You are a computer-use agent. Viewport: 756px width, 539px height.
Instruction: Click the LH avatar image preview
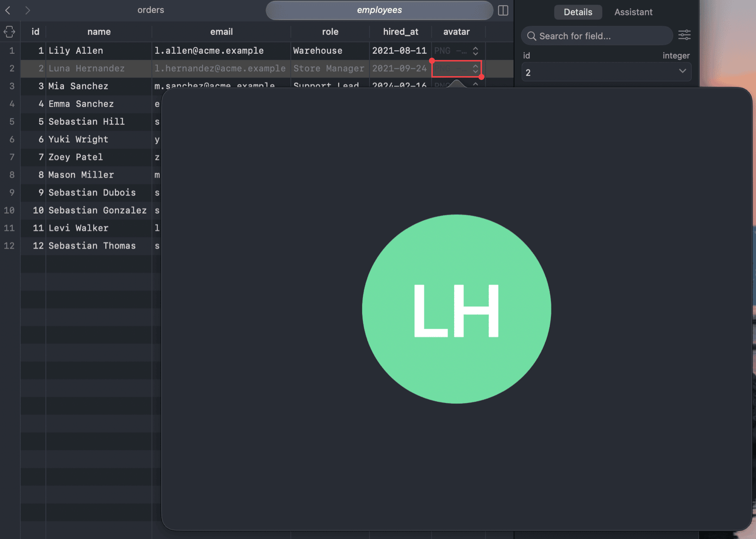point(456,309)
